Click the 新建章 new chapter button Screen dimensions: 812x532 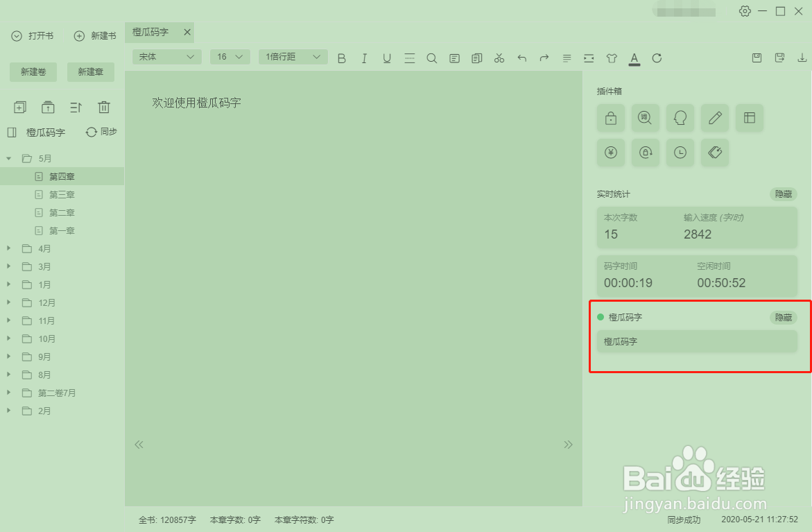coord(91,72)
